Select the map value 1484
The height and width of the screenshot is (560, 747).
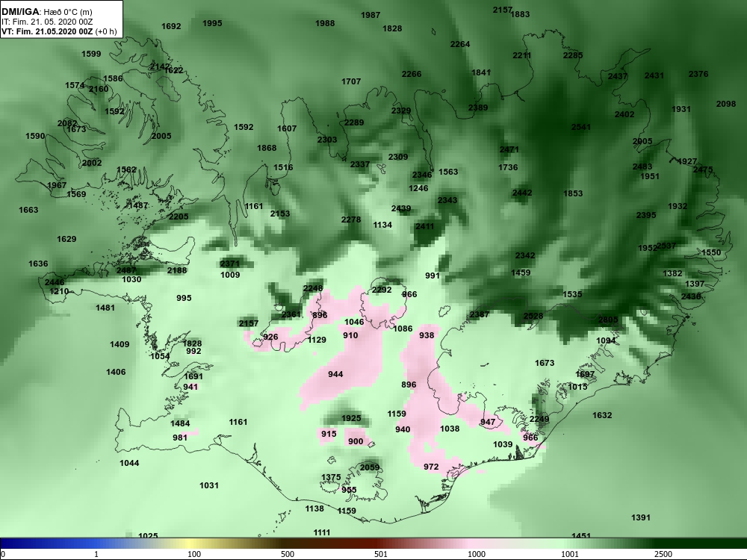[x=180, y=423]
